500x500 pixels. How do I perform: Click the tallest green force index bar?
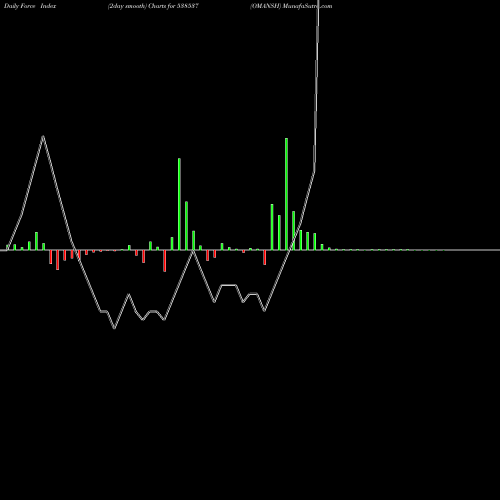pyautogui.click(x=286, y=194)
